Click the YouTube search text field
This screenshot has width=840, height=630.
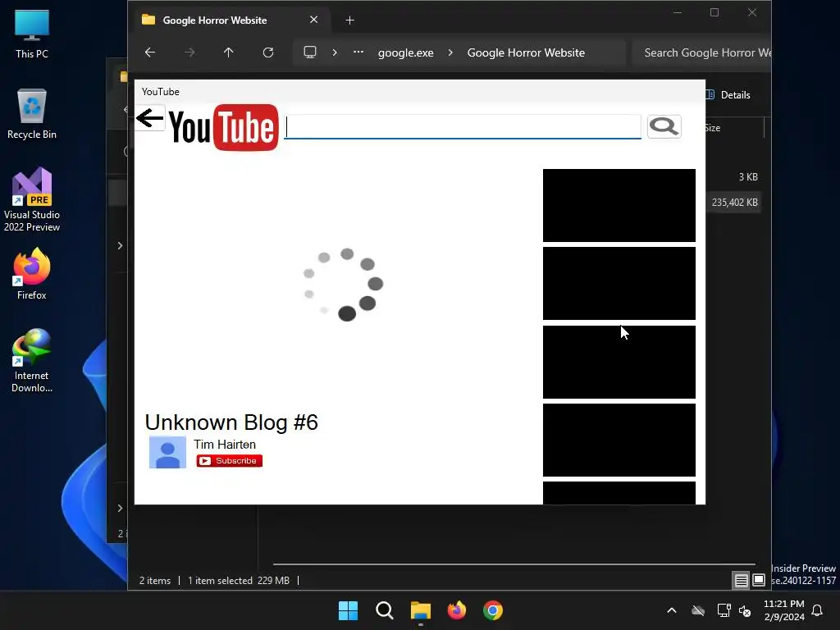pyautogui.click(x=463, y=127)
